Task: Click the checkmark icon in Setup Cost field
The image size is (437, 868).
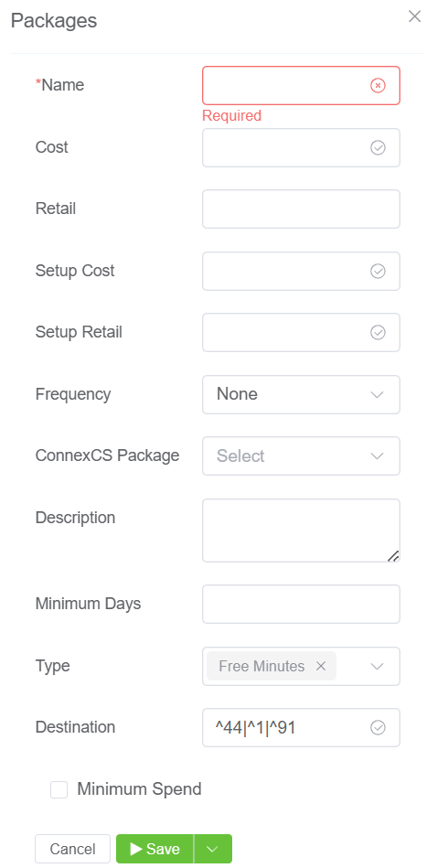Action: tap(378, 272)
